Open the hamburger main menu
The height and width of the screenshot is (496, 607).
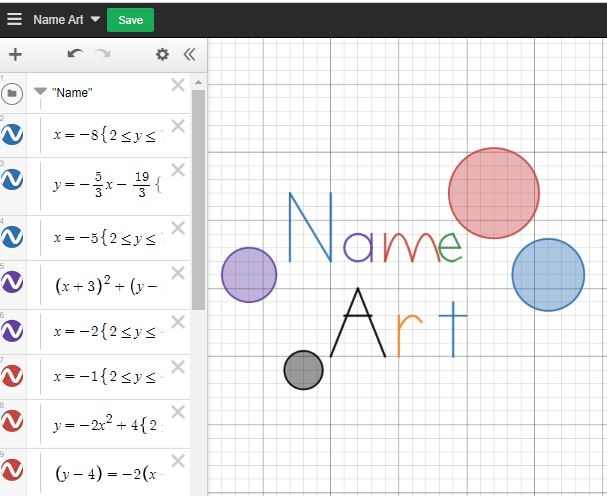tap(14, 19)
